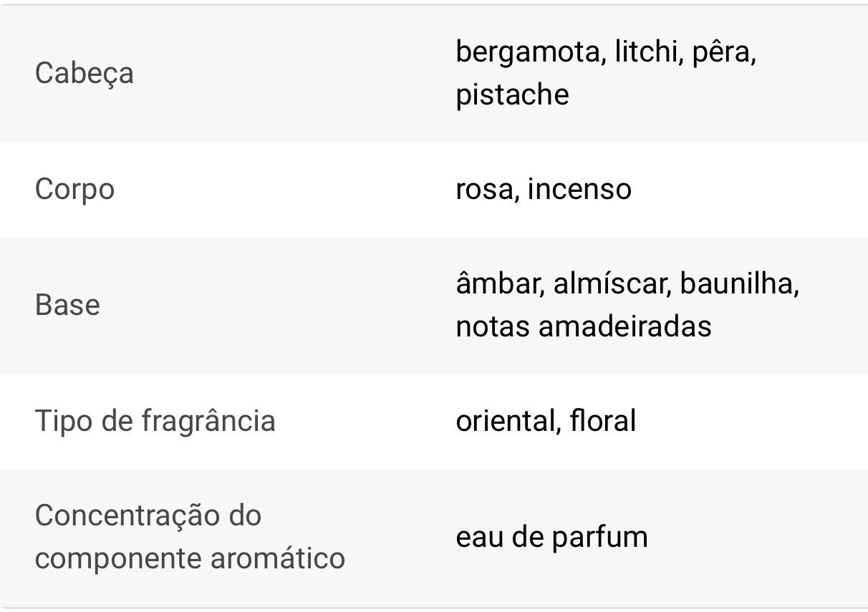Click the pistache note text
Screen dimensions: 868x612
coord(512,94)
